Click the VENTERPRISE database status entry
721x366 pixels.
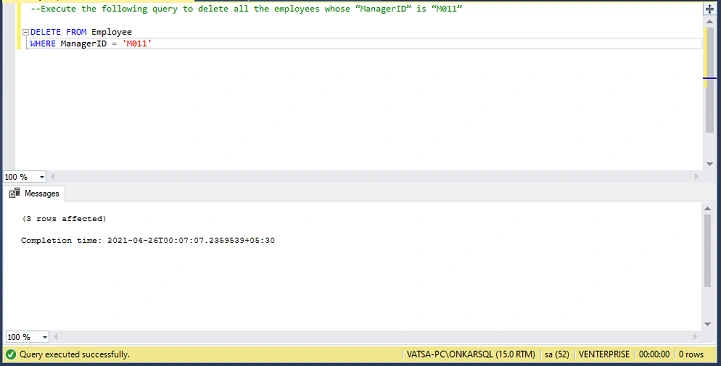pyautogui.click(x=604, y=355)
